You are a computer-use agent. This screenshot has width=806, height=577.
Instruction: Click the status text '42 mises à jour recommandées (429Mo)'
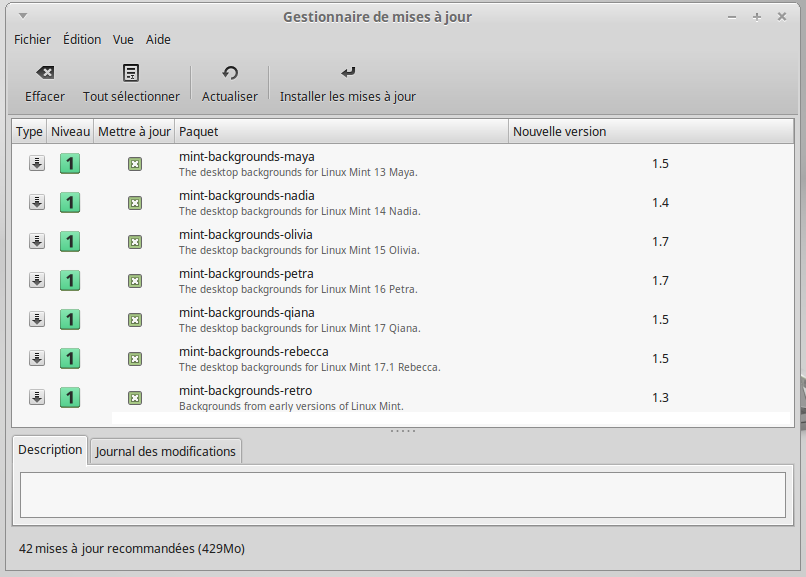pyautogui.click(x=132, y=549)
